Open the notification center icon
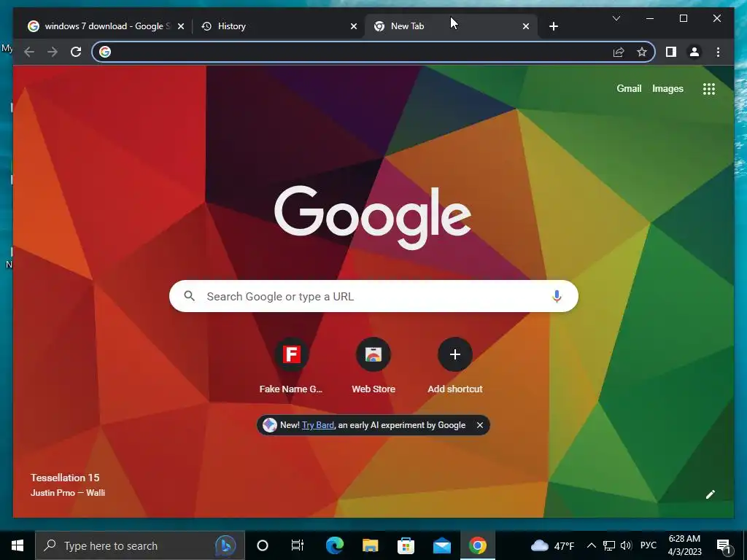Viewport: 747px width, 560px height. click(724, 547)
